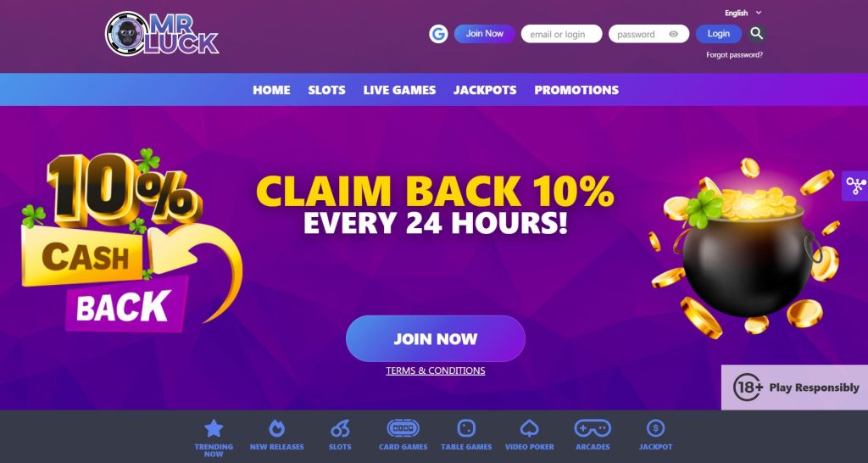Open the search magnifier icon
868x463 pixels.
(757, 34)
